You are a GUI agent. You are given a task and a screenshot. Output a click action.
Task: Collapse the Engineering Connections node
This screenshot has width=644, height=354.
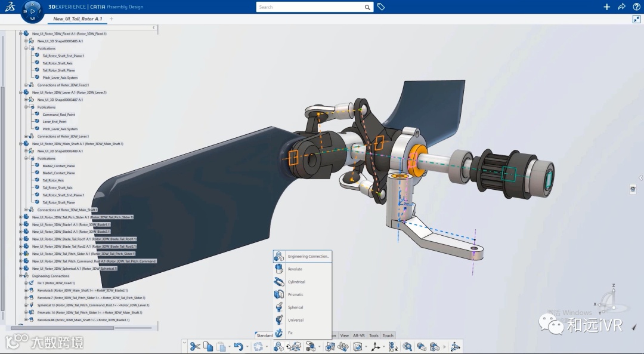coord(20,276)
